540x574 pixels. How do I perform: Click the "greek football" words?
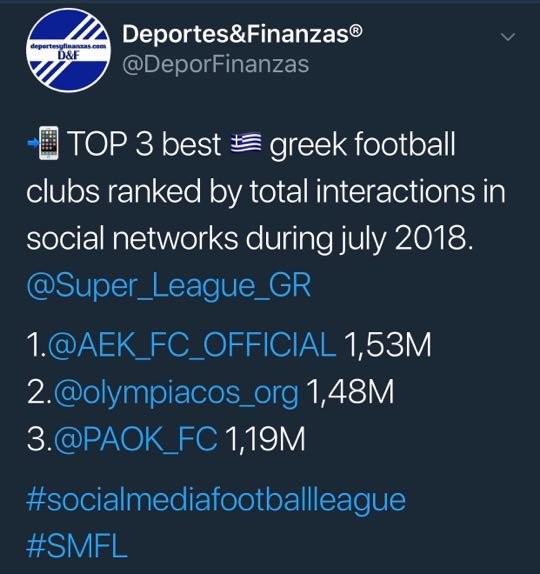pos(362,145)
